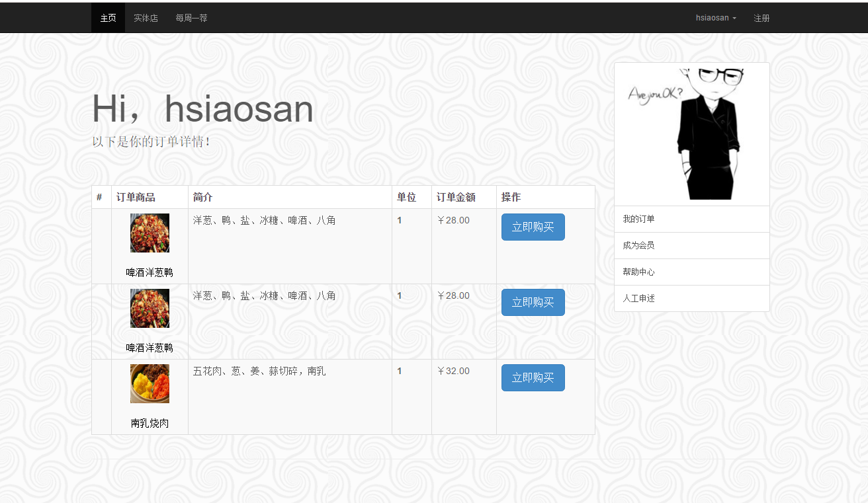Click 立即购买 in the second 啤酒洋葱鸭 row
Screen dimensions: 868x503
(x=533, y=302)
